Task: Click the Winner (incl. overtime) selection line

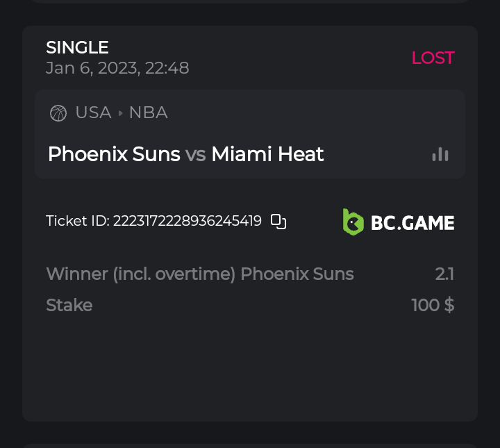Action: [200, 274]
